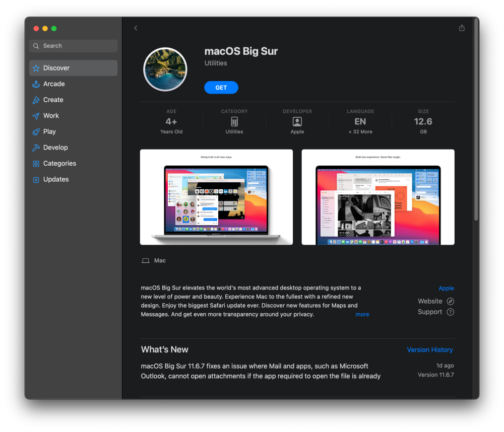The height and width of the screenshot is (432, 504).
Task: Click the Updates download icon
Action: [x=36, y=180]
